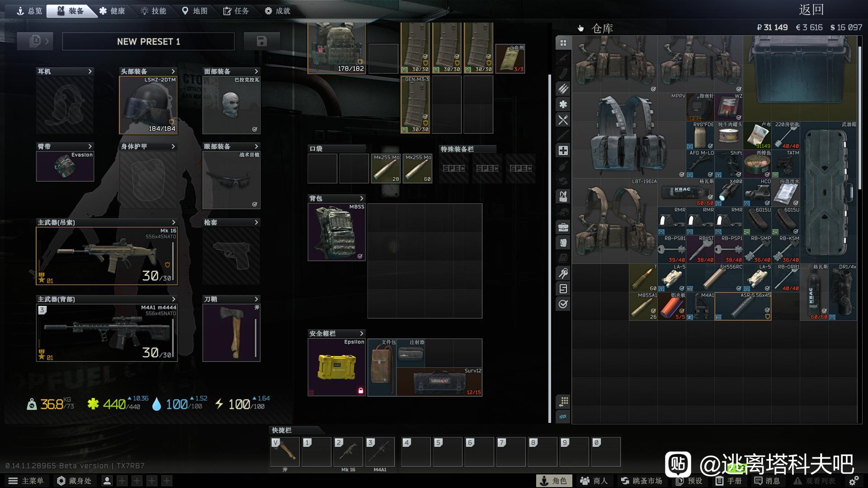Image resolution: width=868 pixels, height=488 pixels.
Task: Toggle the dimmed weapons filter in sidebar
Action: click(563, 58)
